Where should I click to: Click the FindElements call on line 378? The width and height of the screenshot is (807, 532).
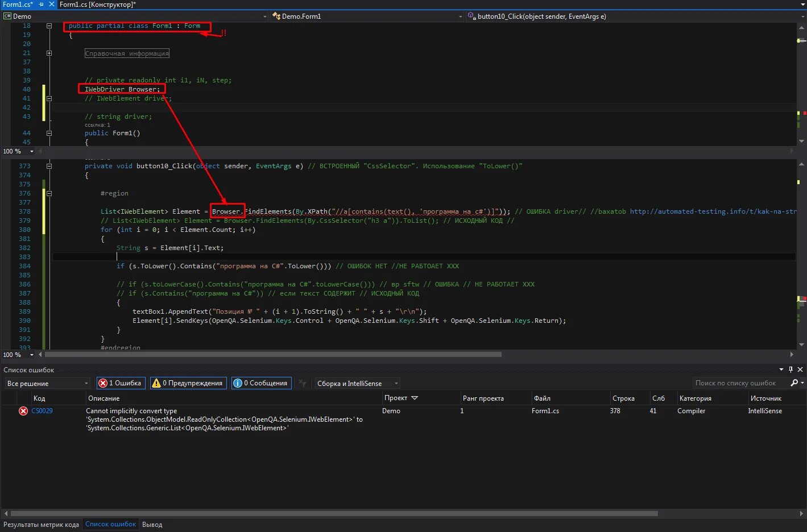pyautogui.click(x=268, y=211)
